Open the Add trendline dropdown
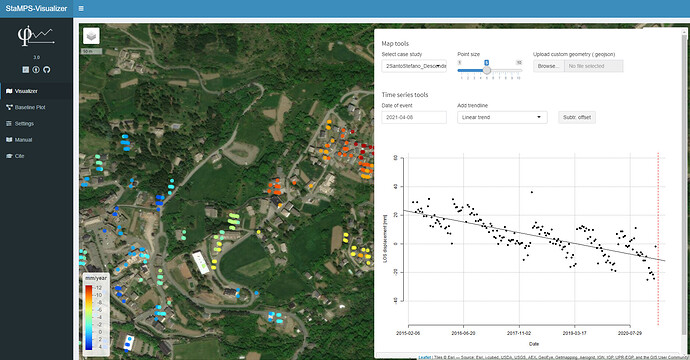 pos(502,118)
